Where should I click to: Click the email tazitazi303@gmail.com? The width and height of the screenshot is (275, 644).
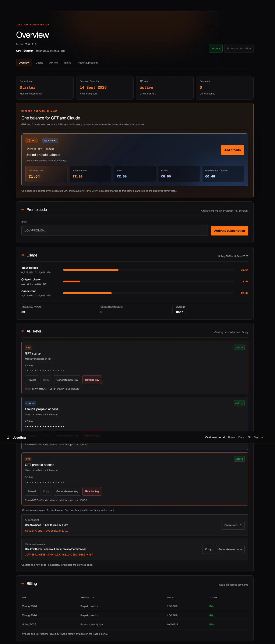pyautogui.click(x=50, y=51)
